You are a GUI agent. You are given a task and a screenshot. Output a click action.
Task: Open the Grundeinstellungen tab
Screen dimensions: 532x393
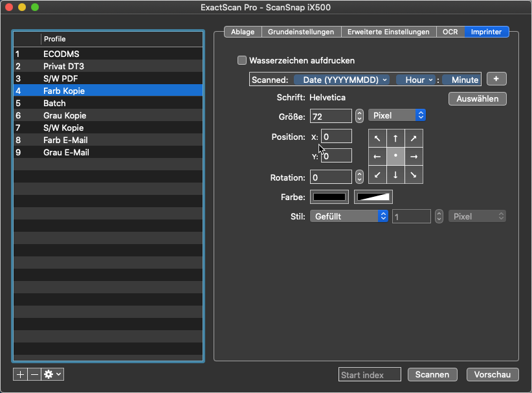(301, 32)
